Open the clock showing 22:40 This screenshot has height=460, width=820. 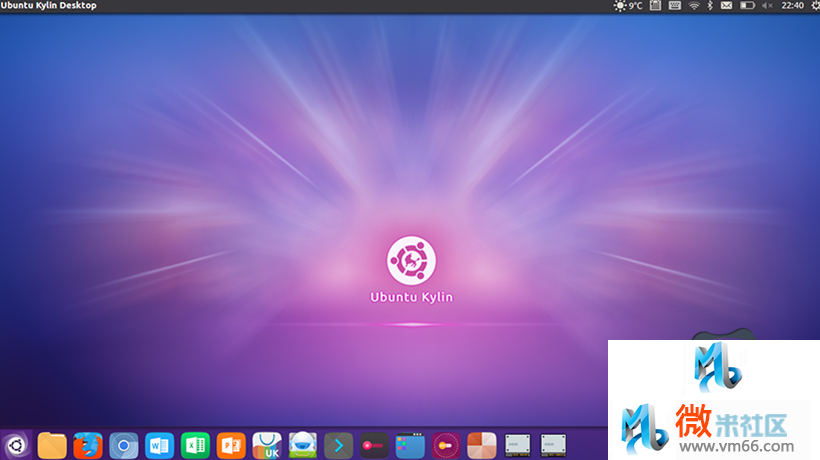pos(792,6)
